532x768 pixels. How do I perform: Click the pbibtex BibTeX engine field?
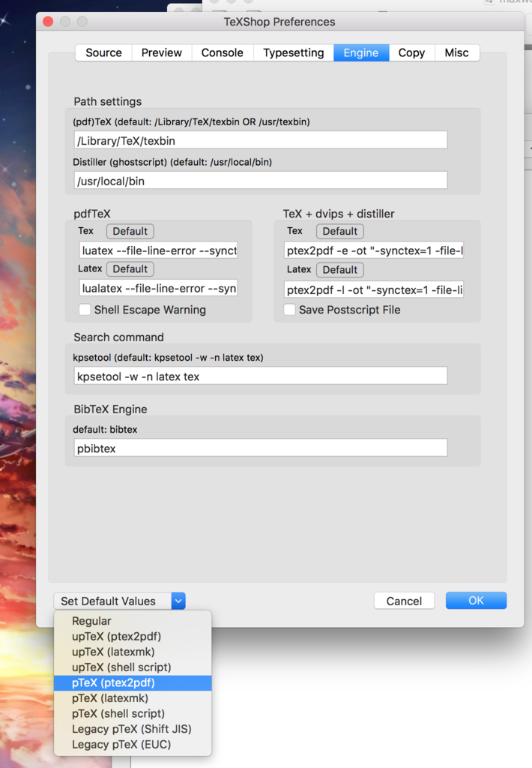(x=260, y=448)
